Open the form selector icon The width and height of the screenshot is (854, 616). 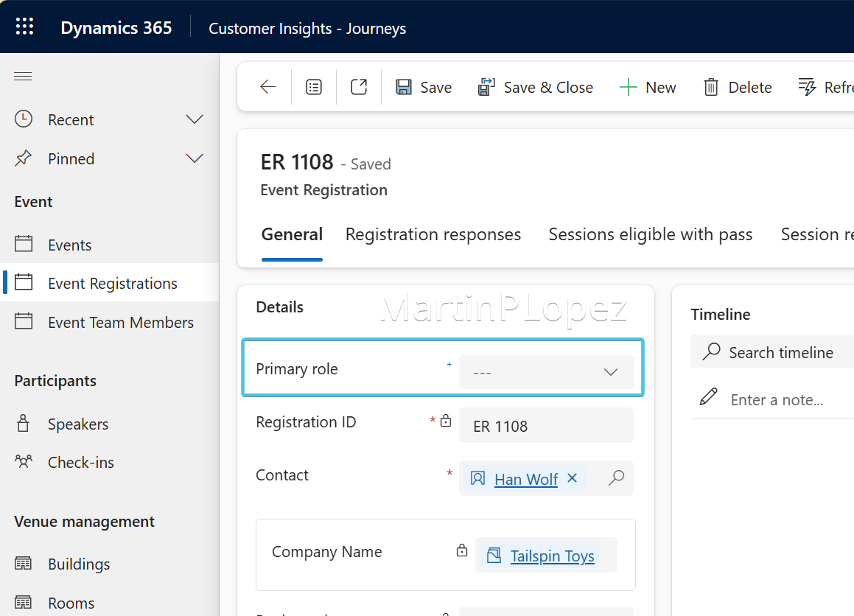click(314, 87)
